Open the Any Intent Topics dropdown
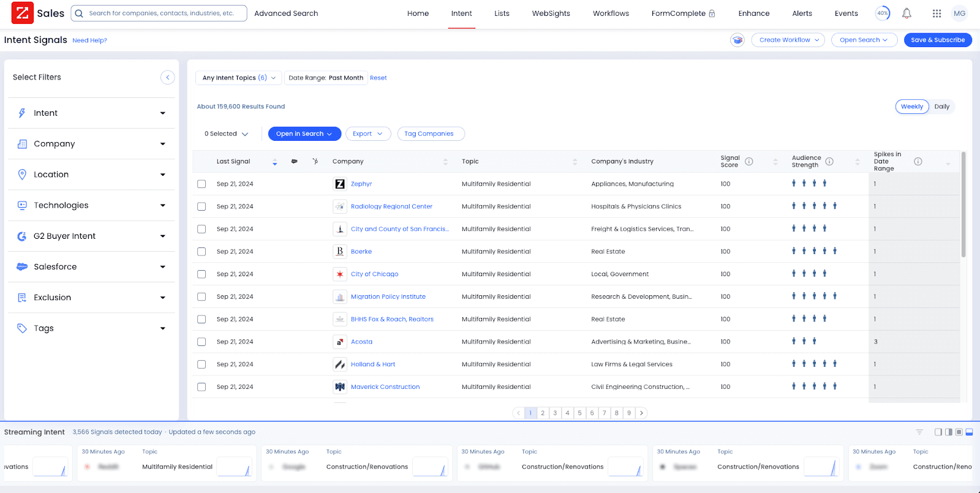The height and width of the screenshot is (493, 980). click(239, 78)
